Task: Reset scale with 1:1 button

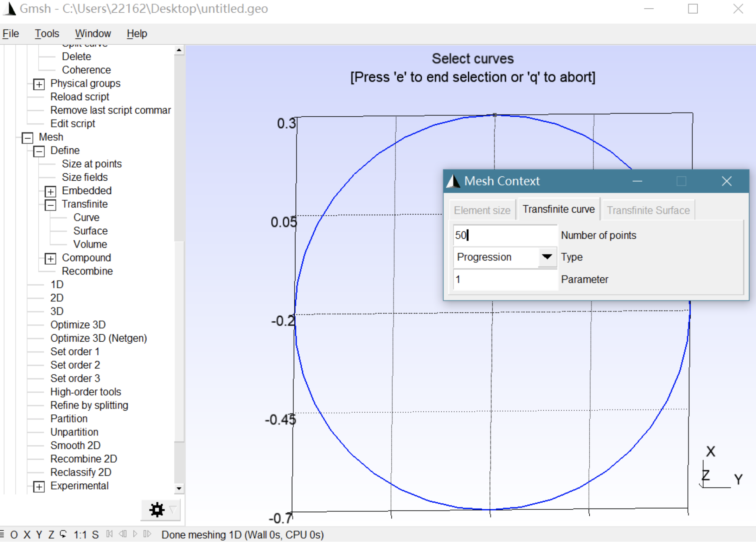Action: click(x=80, y=535)
